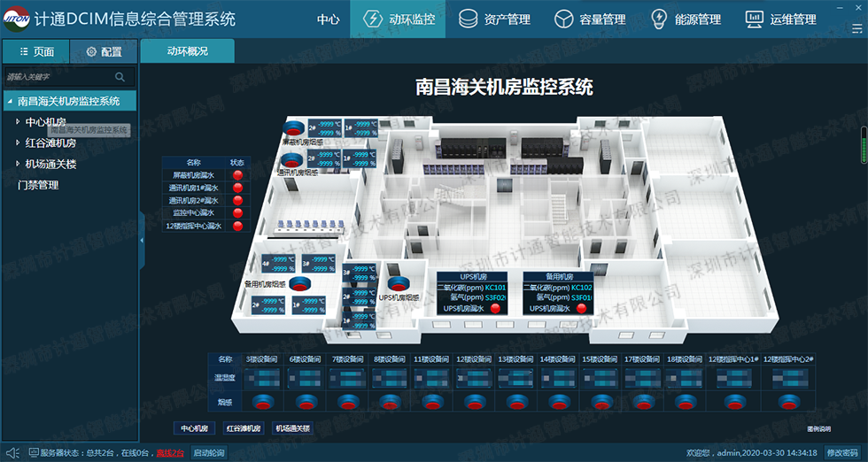Viewport: 868px width, 462px height.
Task: Expand the 中心机房 tree node
Action: (x=18, y=122)
